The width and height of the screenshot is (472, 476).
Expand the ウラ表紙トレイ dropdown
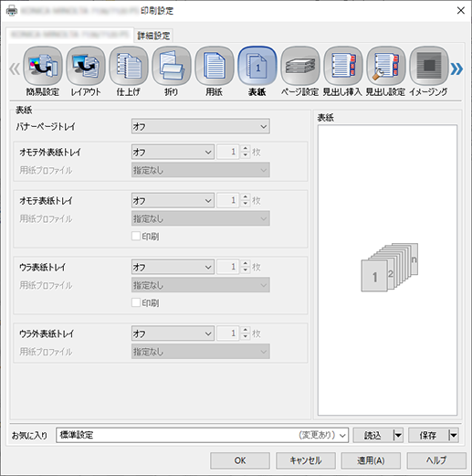click(173, 267)
